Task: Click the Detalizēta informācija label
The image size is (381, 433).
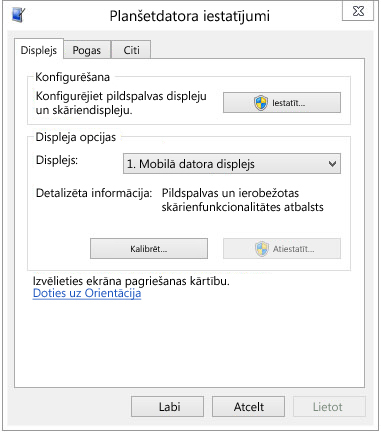Action: tap(94, 193)
